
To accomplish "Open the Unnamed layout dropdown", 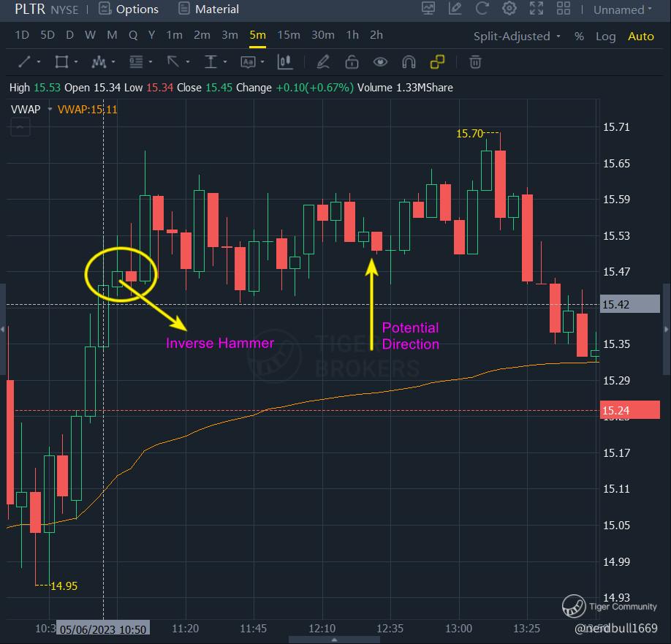I will (622, 10).
